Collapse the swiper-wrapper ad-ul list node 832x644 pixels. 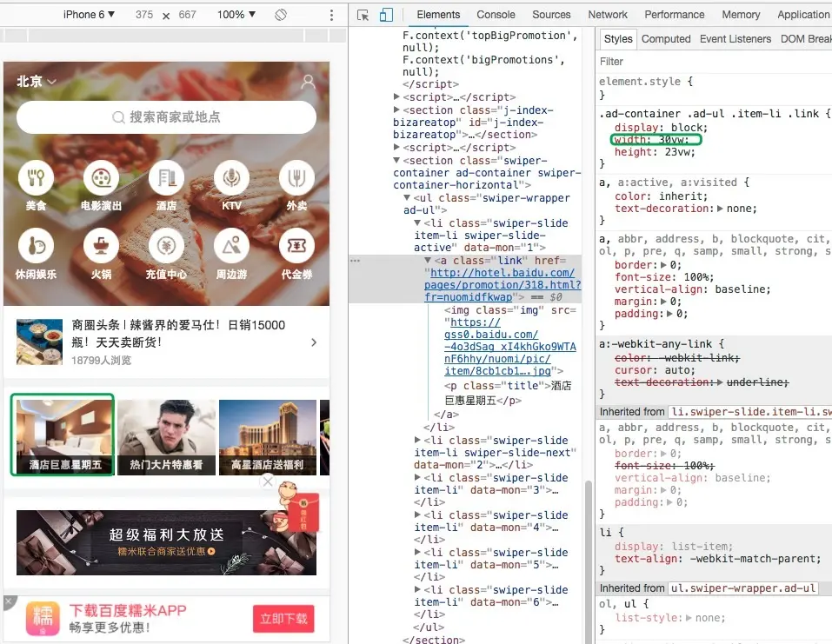pyautogui.click(x=407, y=198)
